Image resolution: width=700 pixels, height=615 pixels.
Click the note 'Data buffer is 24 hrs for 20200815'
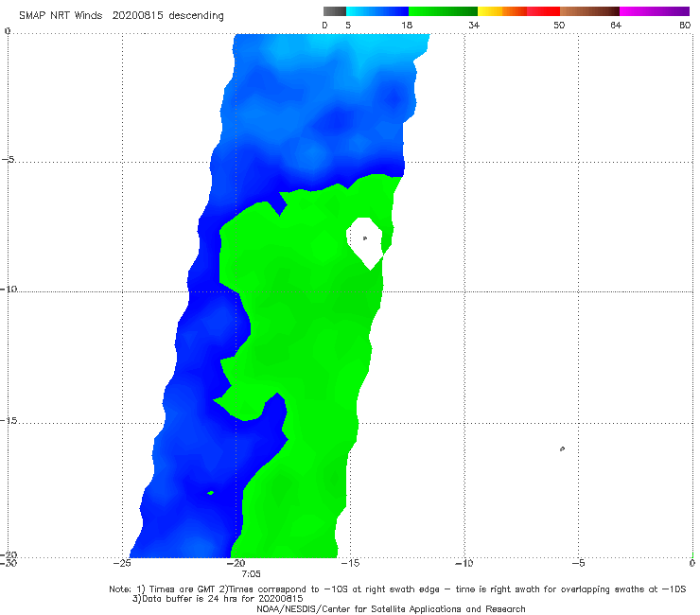click(x=218, y=599)
